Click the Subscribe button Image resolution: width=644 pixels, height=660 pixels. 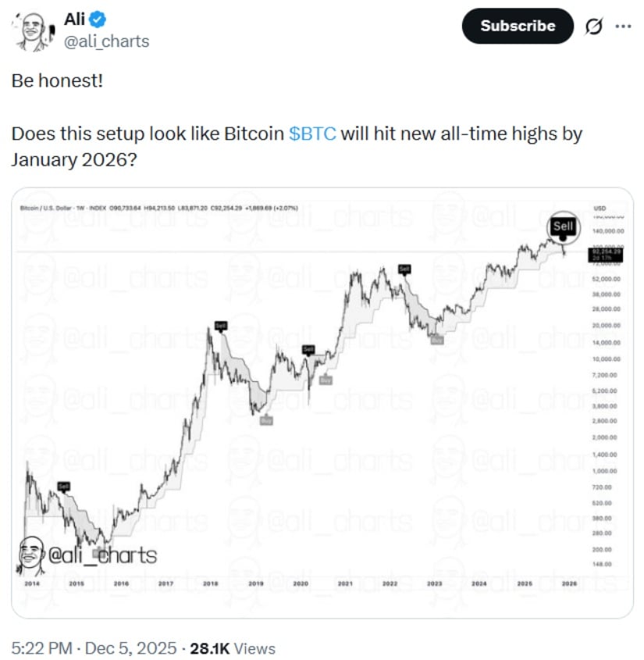coord(517,26)
